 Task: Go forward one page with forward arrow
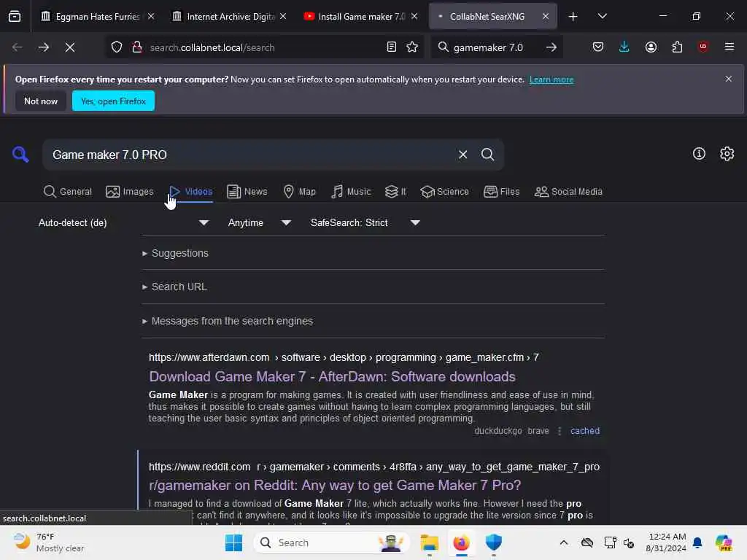point(43,47)
